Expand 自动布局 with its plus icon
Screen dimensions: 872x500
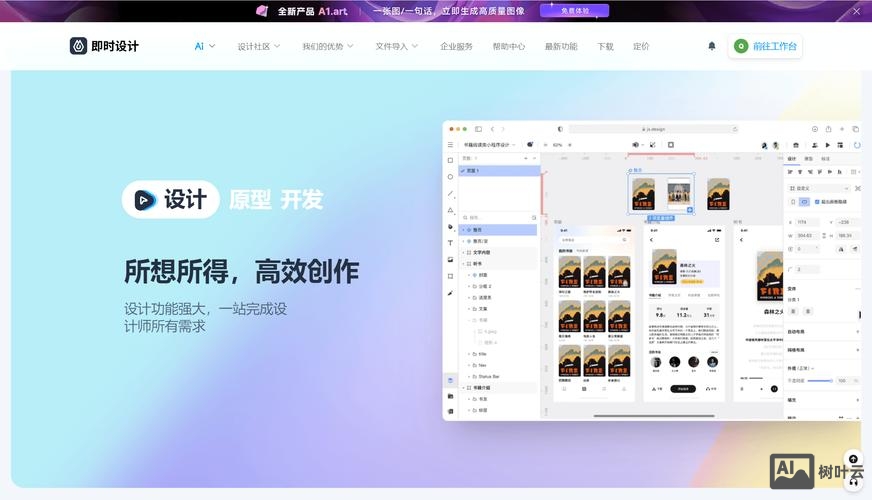(x=857, y=331)
